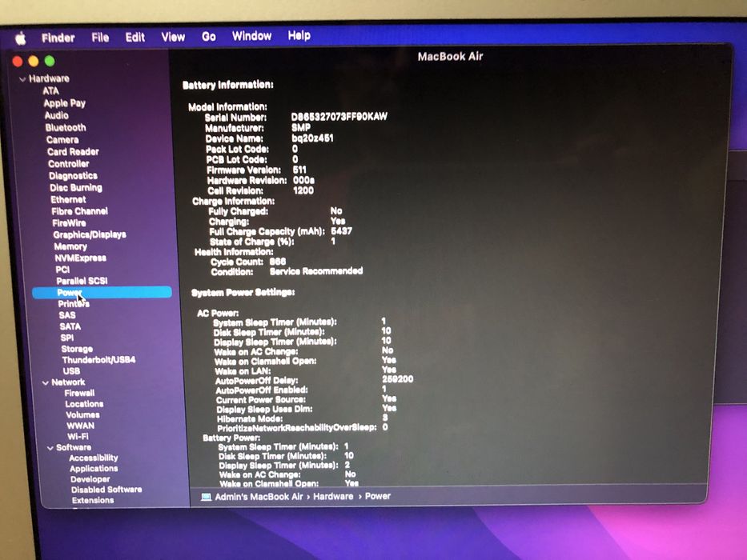
Task: Select USB in the sidebar
Action: pyautogui.click(x=71, y=371)
